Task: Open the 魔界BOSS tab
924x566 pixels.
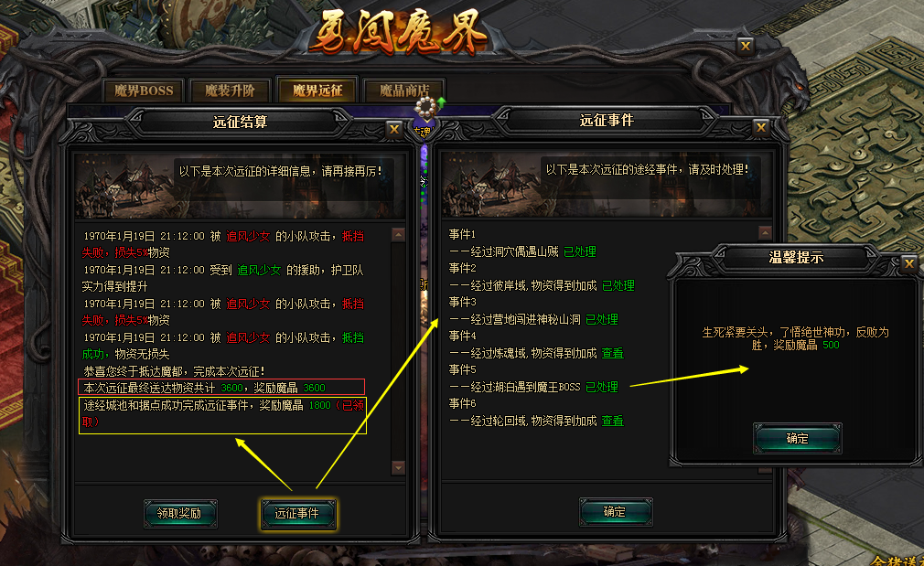Action: [x=144, y=91]
